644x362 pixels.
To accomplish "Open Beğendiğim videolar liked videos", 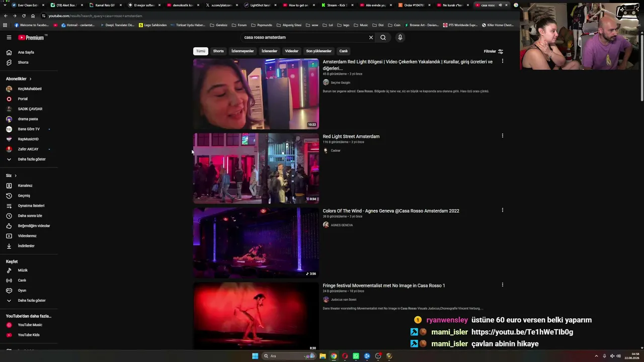I will [x=34, y=226].
